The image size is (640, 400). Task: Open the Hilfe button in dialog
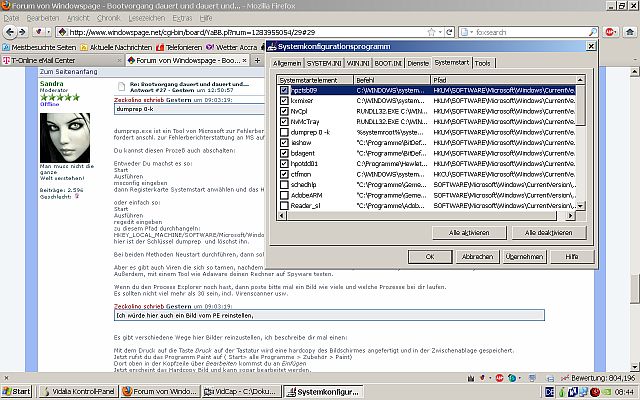(572, 257)
